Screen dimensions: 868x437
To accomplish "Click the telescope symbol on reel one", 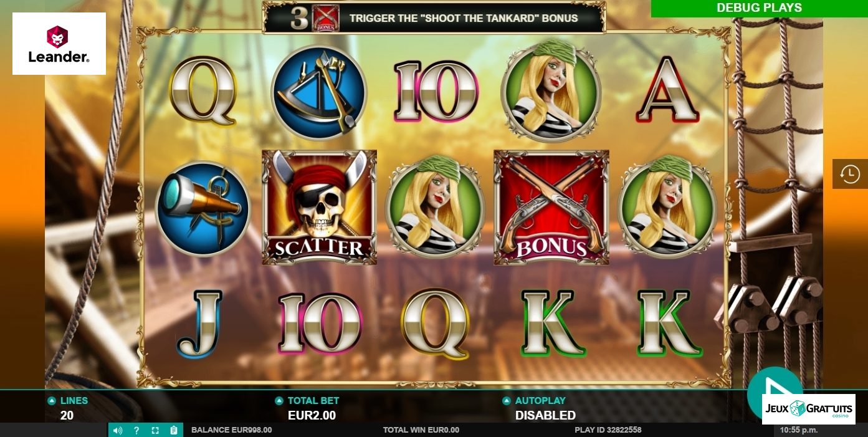I will pyautogui.click(x=203, y=208).
